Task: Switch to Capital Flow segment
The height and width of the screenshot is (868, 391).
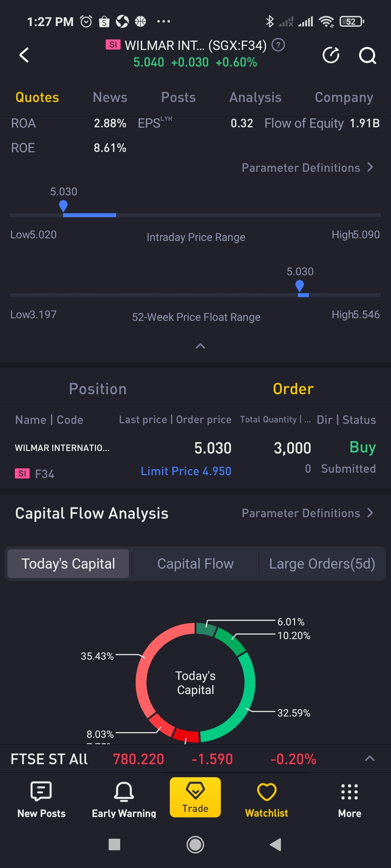Action: 195,563
